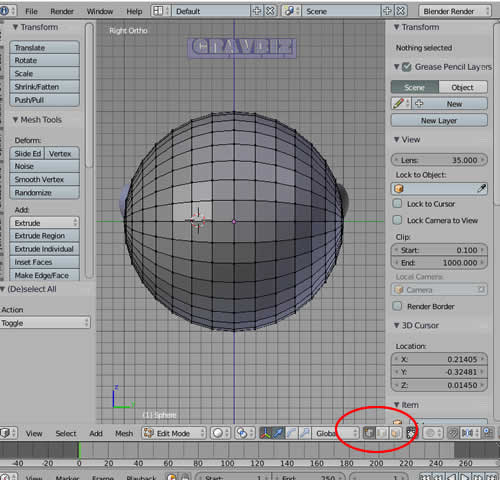Click the grease pencil icon beside New
500x480 pixels.
[399, 104]
